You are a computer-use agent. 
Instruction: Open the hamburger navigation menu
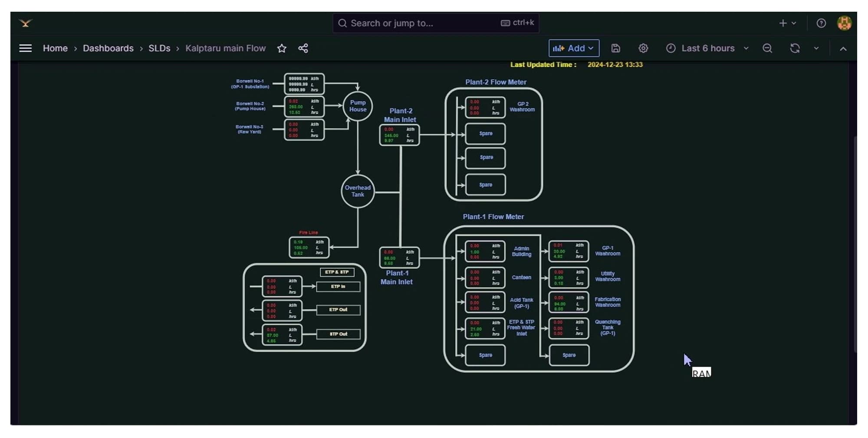(26, 48)
